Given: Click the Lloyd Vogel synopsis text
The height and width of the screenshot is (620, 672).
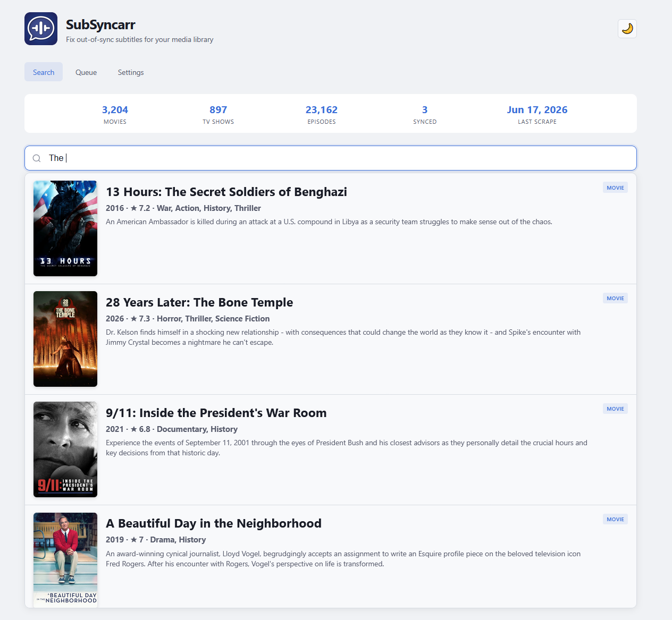Looking at the screenshot, I should [x=343, y=559].
